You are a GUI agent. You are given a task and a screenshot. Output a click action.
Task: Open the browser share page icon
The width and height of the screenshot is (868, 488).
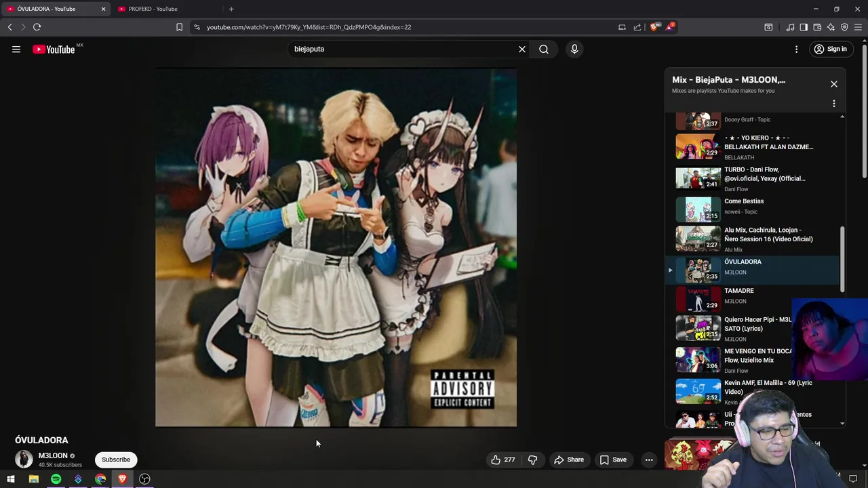(637, 27)
